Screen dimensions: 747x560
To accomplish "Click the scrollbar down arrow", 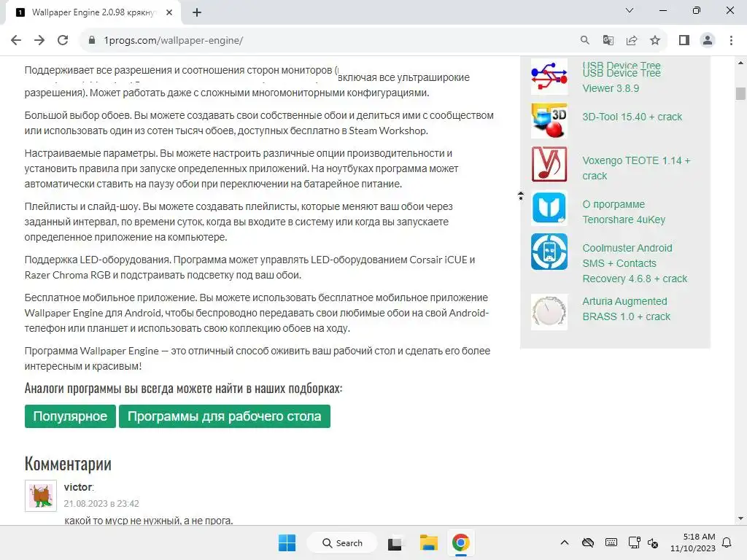I will pos(740,518).
